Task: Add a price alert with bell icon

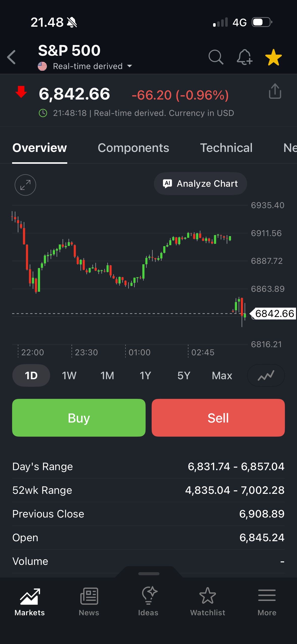Action: click(x=244, y=57)
